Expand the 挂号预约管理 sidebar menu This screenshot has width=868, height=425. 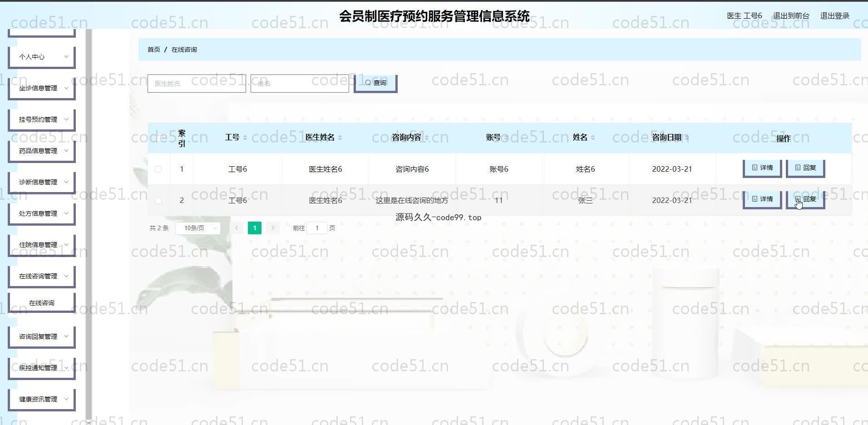[42, 119]
